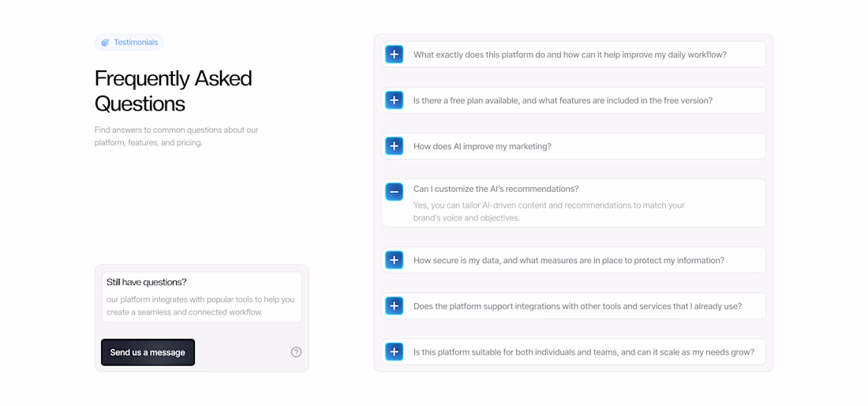Click the 'Still have questions?' card
The height and width of the screenshot is (406, 868).
pos(201,297)
